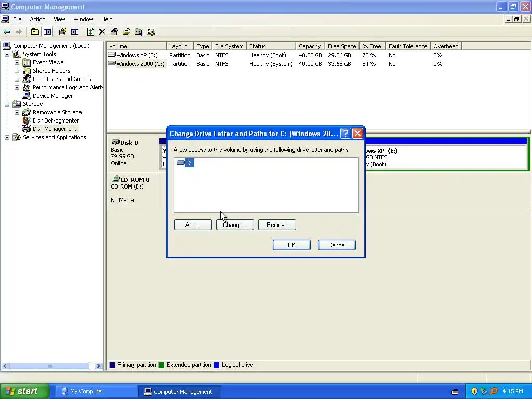
Task: Select Disk Management in the tree
Action: click(55, 129)
